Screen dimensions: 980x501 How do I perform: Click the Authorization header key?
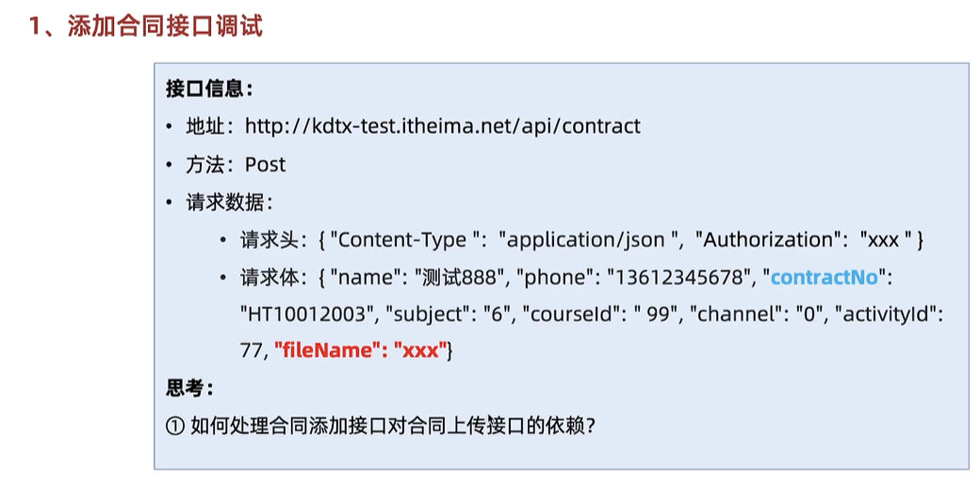point(769,240)
